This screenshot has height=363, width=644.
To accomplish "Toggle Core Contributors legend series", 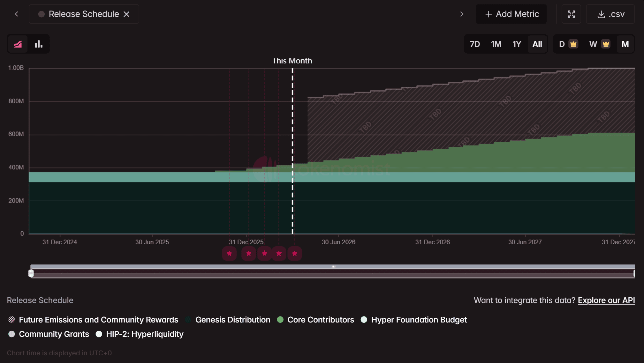I will [315, 320].
